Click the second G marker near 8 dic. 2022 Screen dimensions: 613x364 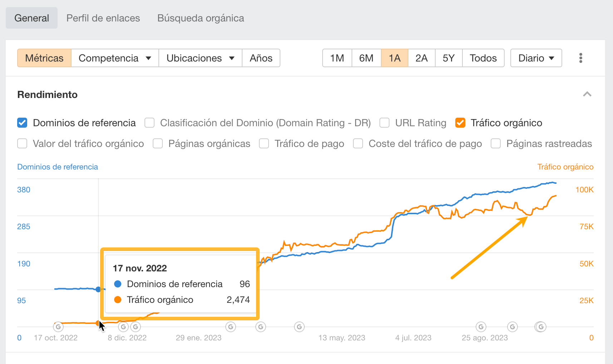(136, 326)
